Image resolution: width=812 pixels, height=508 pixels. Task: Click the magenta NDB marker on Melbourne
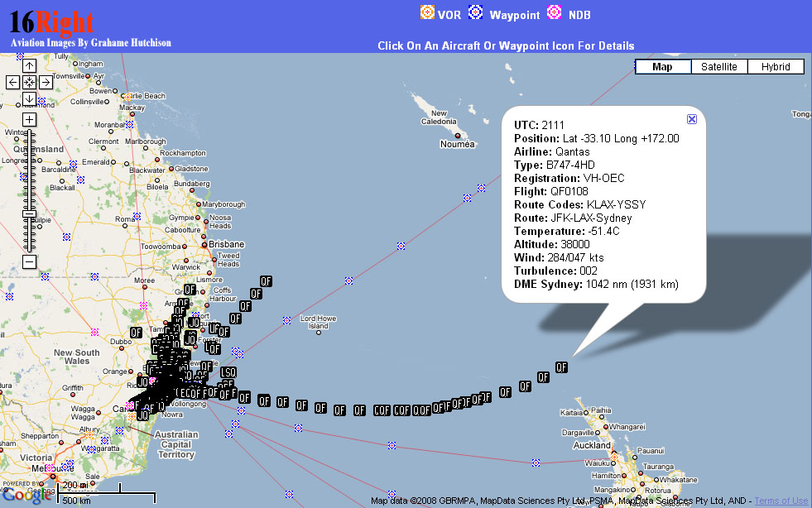coord(50,468)
